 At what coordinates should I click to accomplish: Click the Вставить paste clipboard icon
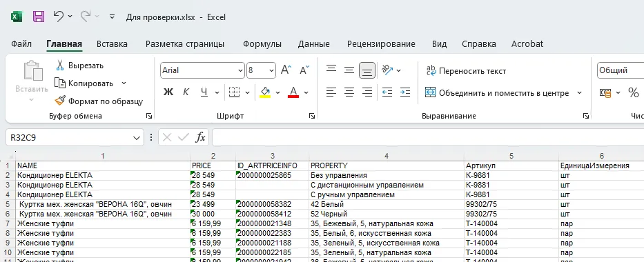(x=33, y=71)
